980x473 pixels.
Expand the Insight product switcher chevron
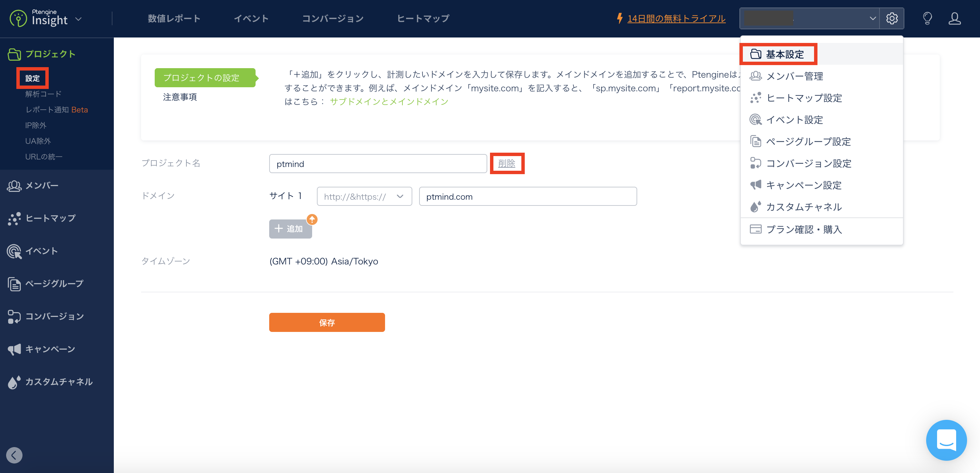pos(78,19)
